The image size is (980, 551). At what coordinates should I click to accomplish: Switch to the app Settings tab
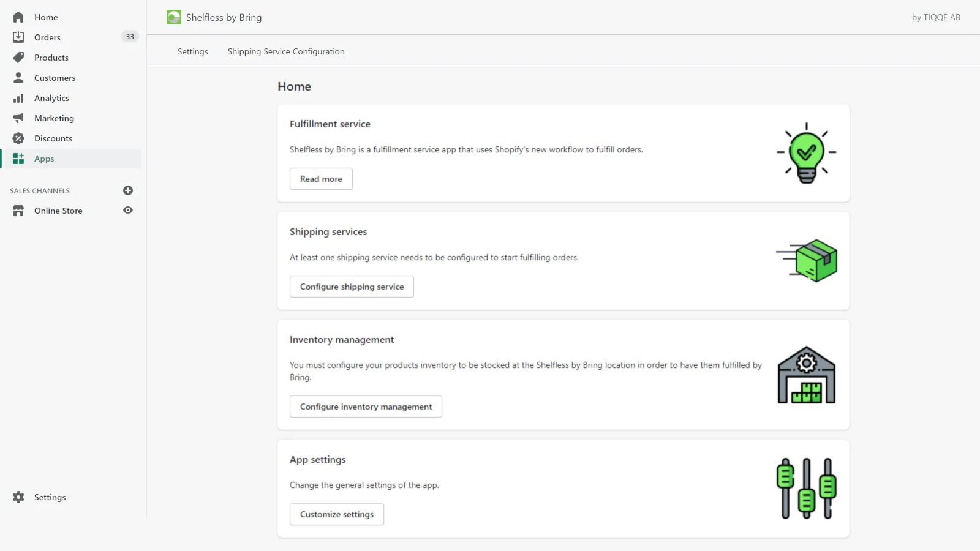[x=192, y=51]
